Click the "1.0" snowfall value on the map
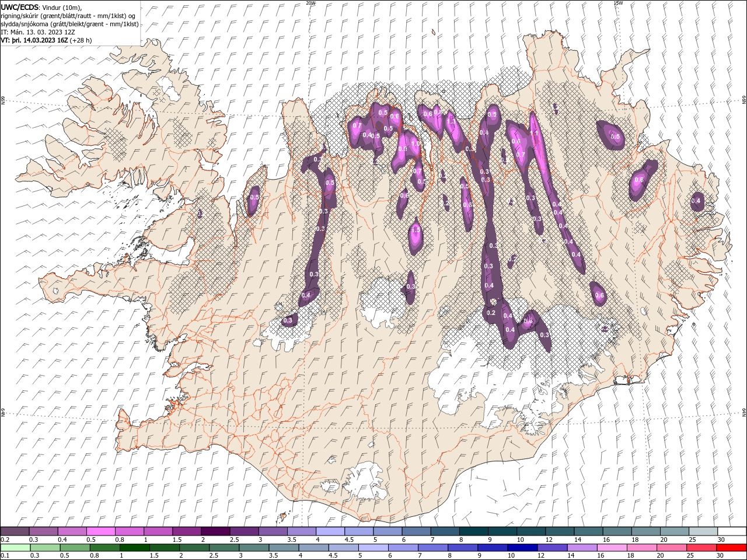The height and width of the screenshot is (560, 747). (x=416, y=143)
